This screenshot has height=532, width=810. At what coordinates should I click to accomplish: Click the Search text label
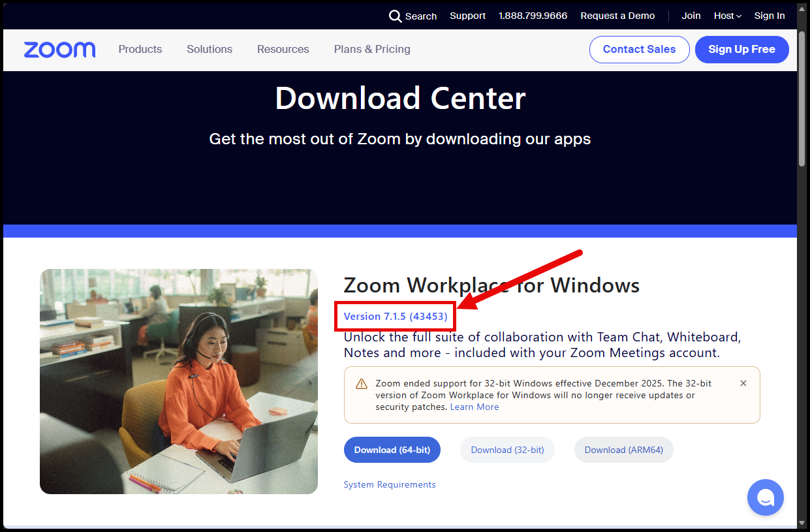tap(421, 16)
